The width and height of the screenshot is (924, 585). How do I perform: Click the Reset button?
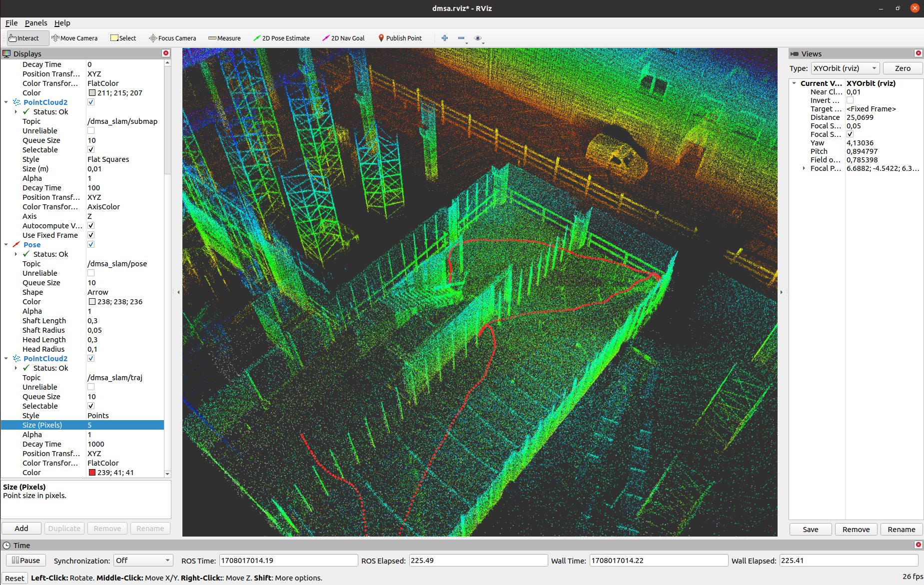(x=14, y=578)
